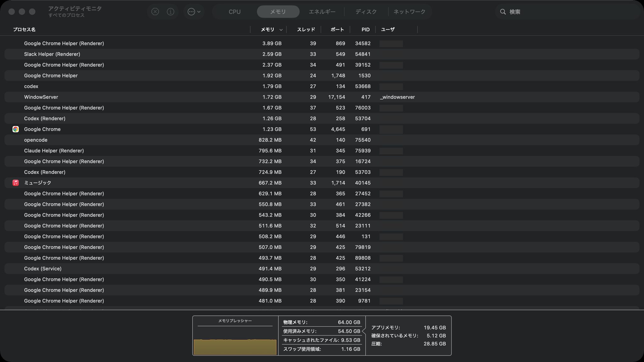Click the magnifying glass search icon
Screen dimensions: 644x362
[x=503, y=12]
